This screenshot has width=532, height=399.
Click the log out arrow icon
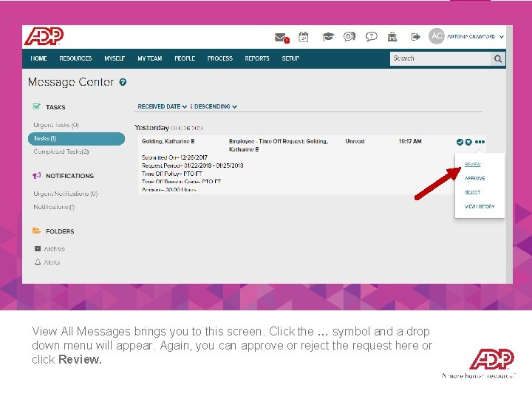(415, 36)
